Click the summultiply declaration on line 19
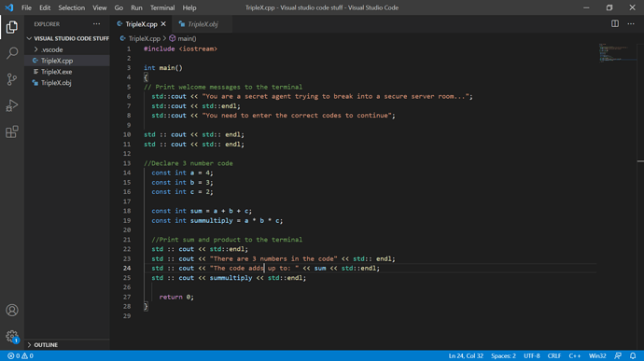The image size is (644, 361). (217, 220)
